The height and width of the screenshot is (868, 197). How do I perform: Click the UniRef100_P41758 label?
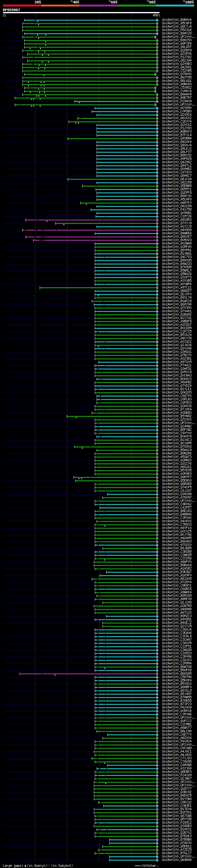(x=177, y=210)
